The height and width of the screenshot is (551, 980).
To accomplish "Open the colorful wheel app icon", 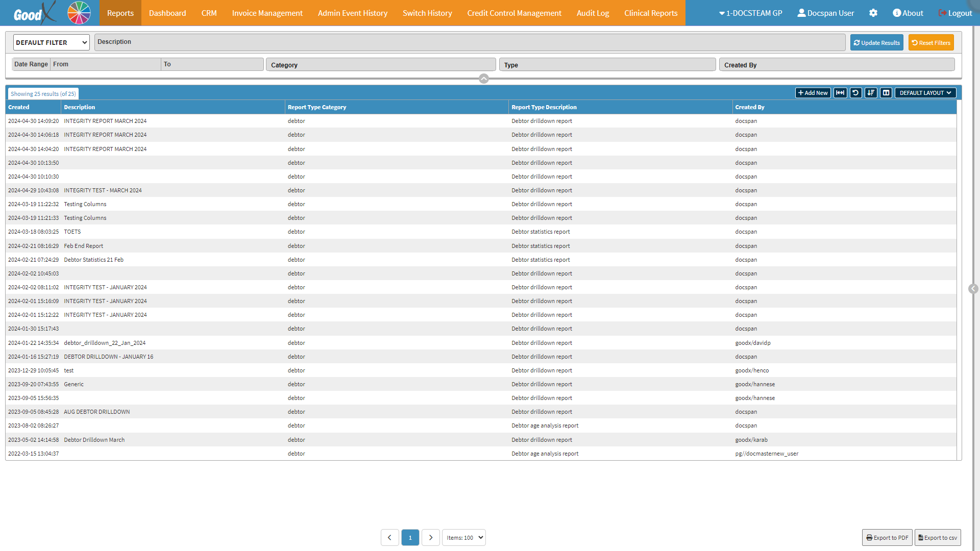I will pos(79,13).
